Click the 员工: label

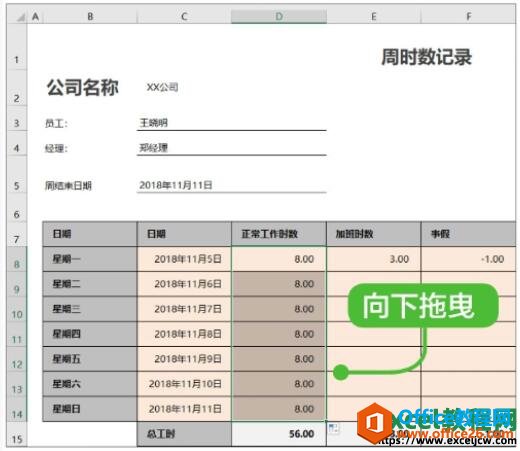[56, 123]
